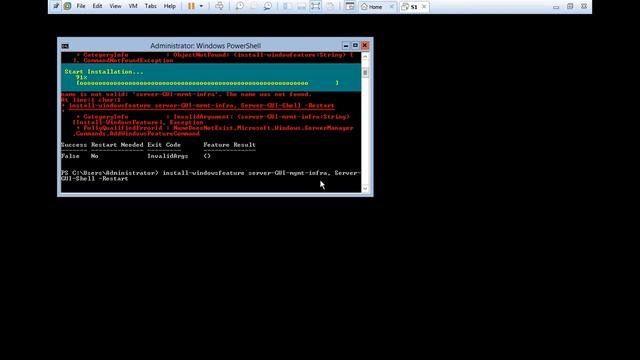Click the 'Start Installation...' text
The width and height of the screenshot is (640, 360).
point(104,71)
